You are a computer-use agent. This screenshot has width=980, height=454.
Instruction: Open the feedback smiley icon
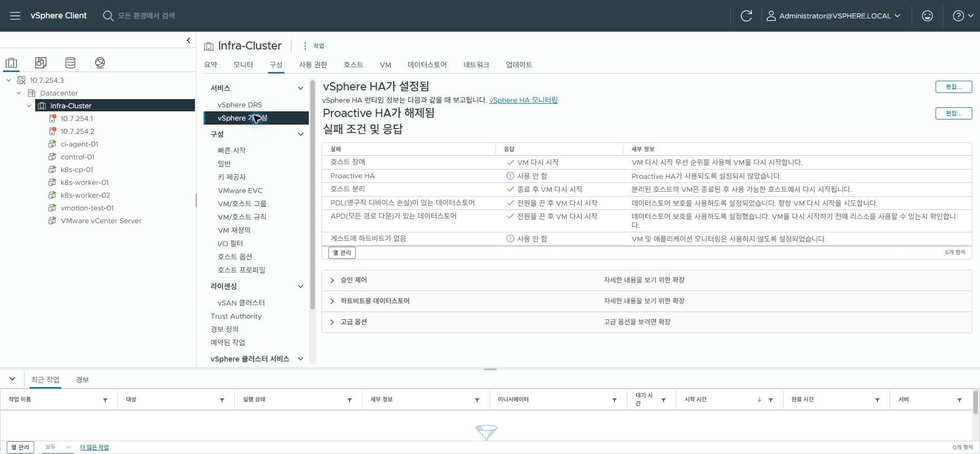click(x=927, y=16)
